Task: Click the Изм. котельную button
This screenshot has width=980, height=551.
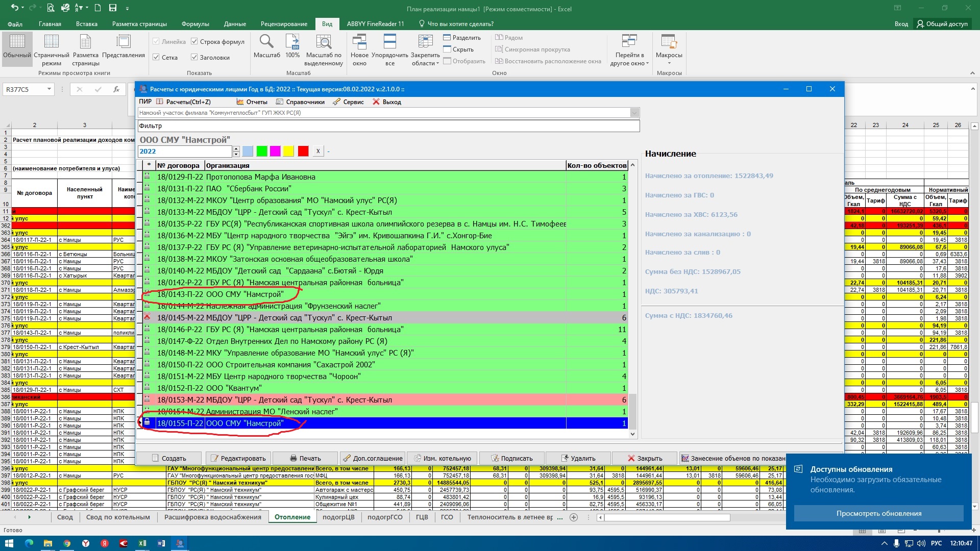Action: click(442, 458)
